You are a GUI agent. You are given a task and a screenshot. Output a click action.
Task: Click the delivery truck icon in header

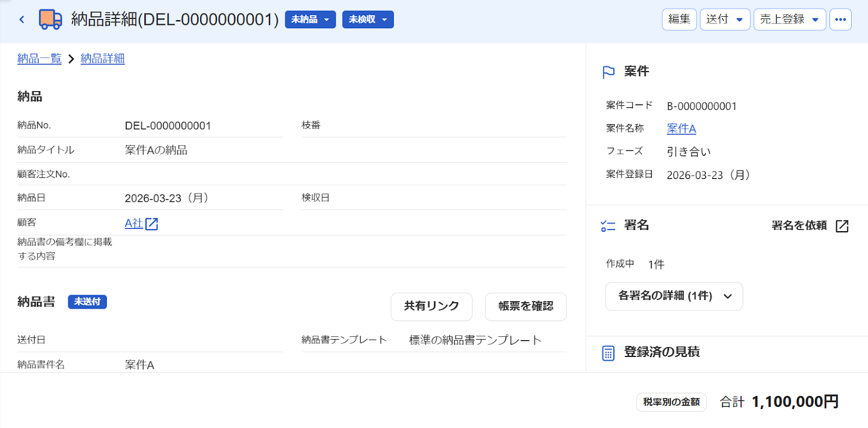coord(50,20)
